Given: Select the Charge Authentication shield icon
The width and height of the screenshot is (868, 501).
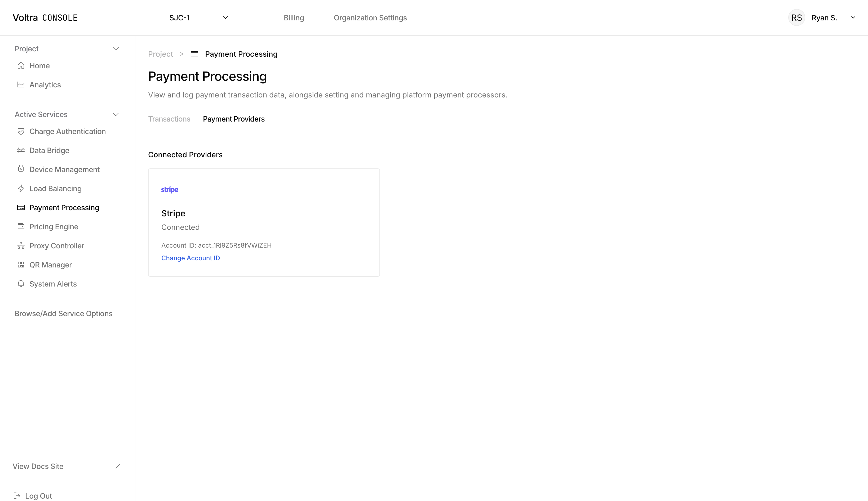Looking at the screenshot, I should 21,131.
